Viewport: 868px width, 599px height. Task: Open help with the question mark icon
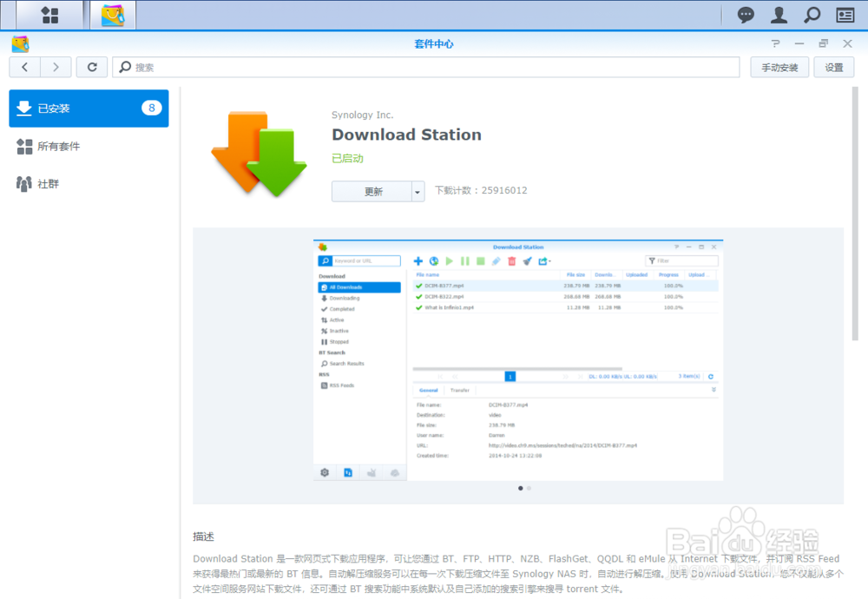coord(775,43)
